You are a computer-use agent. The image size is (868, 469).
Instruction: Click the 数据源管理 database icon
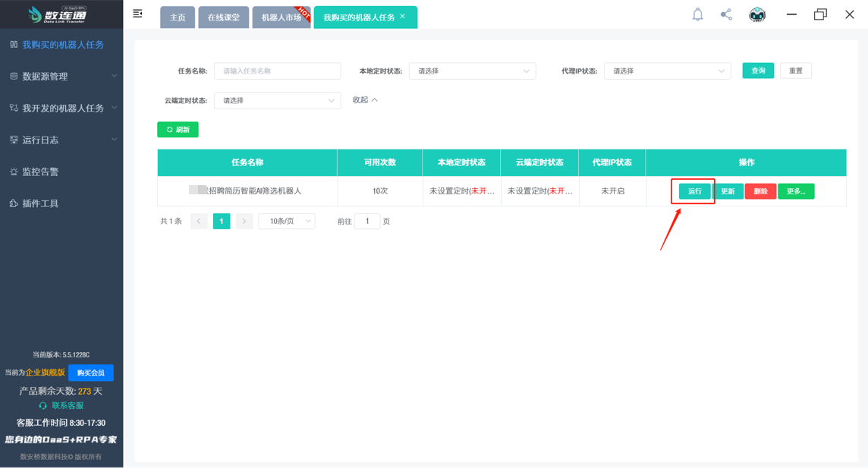click(14, 76)
